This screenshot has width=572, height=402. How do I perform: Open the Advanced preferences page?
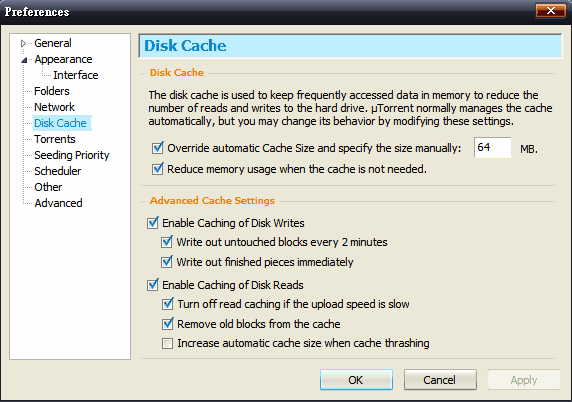58,203
